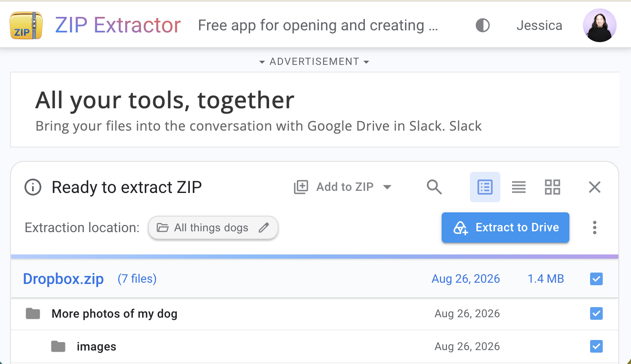This screenshot has width=631, height=364.
Task: Open the Slack ad headline
Action: coord(164,100)
